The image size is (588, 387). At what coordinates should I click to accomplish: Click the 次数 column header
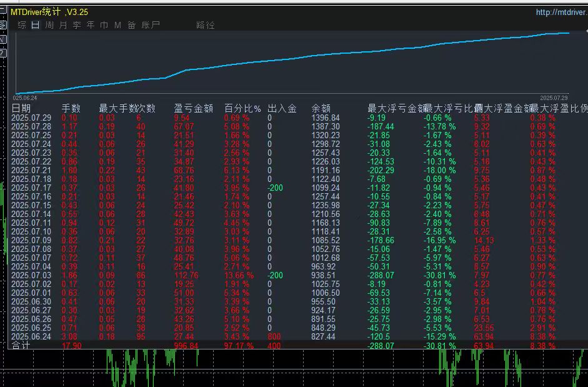[x=146, y=109]
